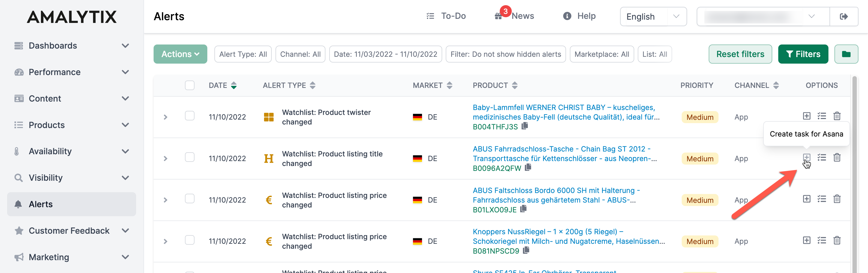Viewport: 868px width, 273px height.
Task: Open the English language dropdown
Action: coord(653,16)
